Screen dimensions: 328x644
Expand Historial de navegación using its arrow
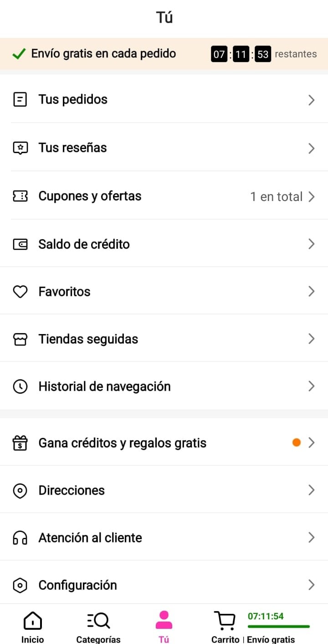(x=312, y=386)
